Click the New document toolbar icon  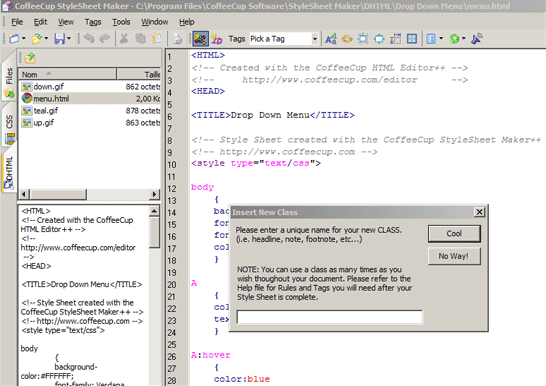[x=14, y=39]
